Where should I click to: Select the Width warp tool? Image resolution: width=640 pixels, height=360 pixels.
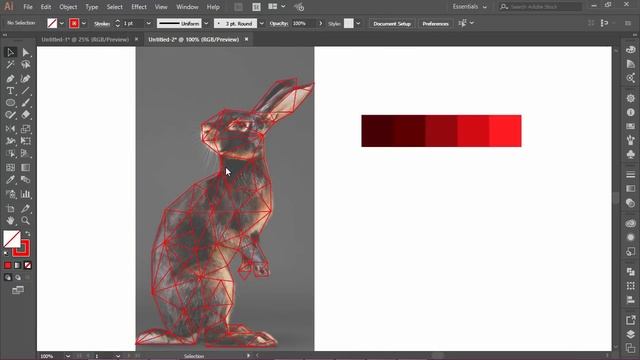(x=10, y=141)
